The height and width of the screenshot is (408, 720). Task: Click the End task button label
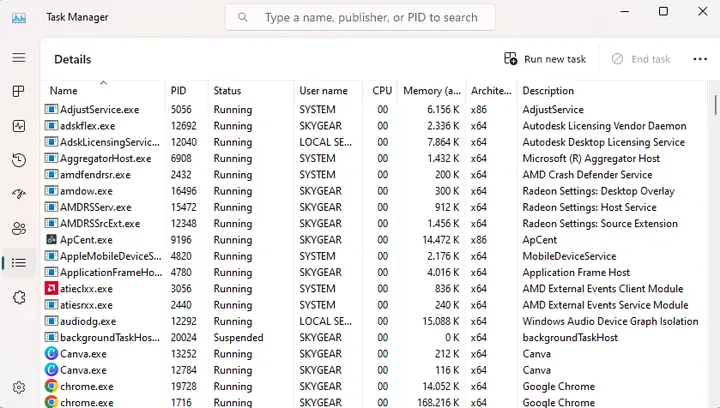coord(651,59)
